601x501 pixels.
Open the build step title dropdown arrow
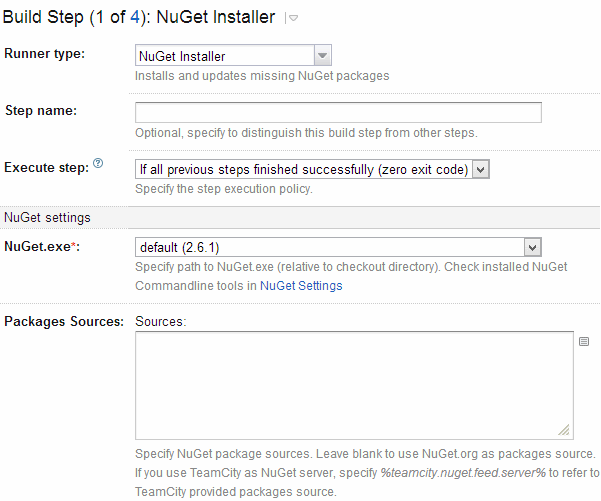[293, 18]
